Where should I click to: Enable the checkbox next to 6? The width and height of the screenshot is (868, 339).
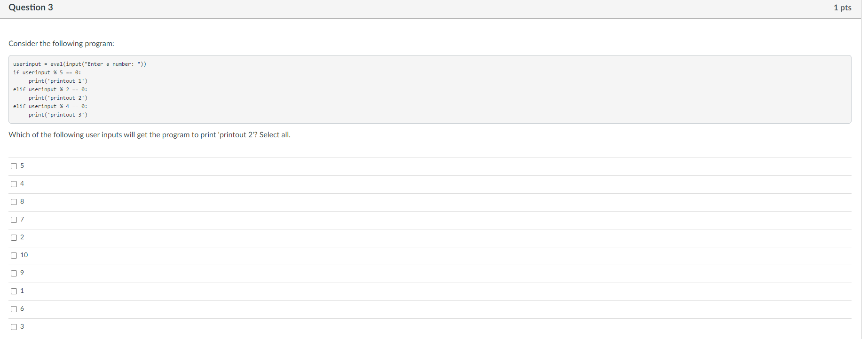tap(14, 309)
